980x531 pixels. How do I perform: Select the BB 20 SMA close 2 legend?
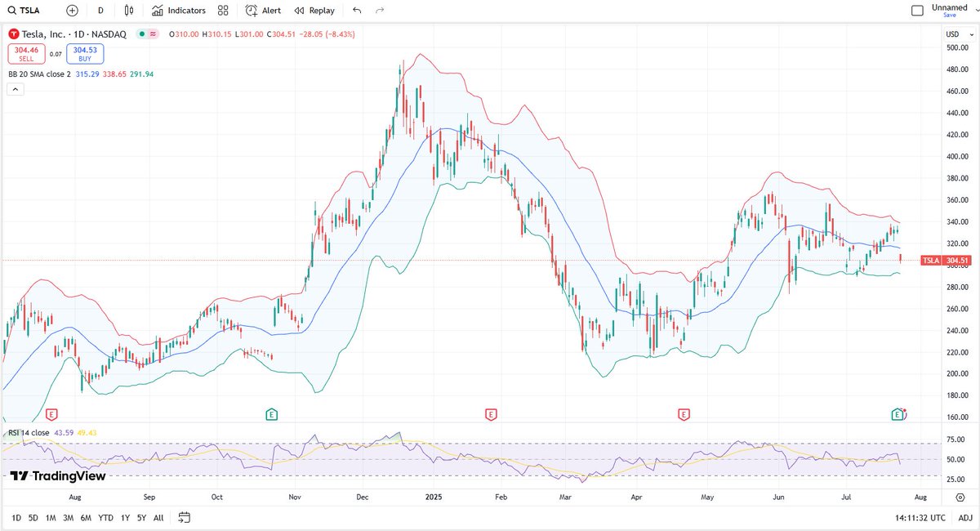click(x=39, y=74)
